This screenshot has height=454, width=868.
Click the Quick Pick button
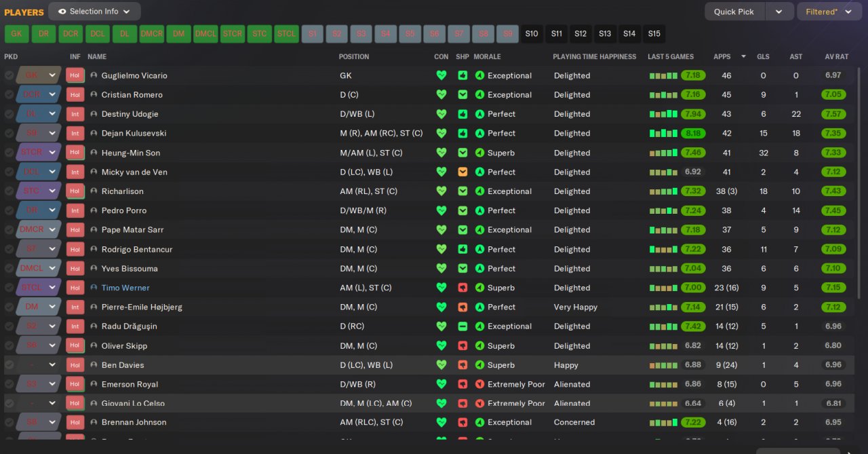click(x=734, y=12)
